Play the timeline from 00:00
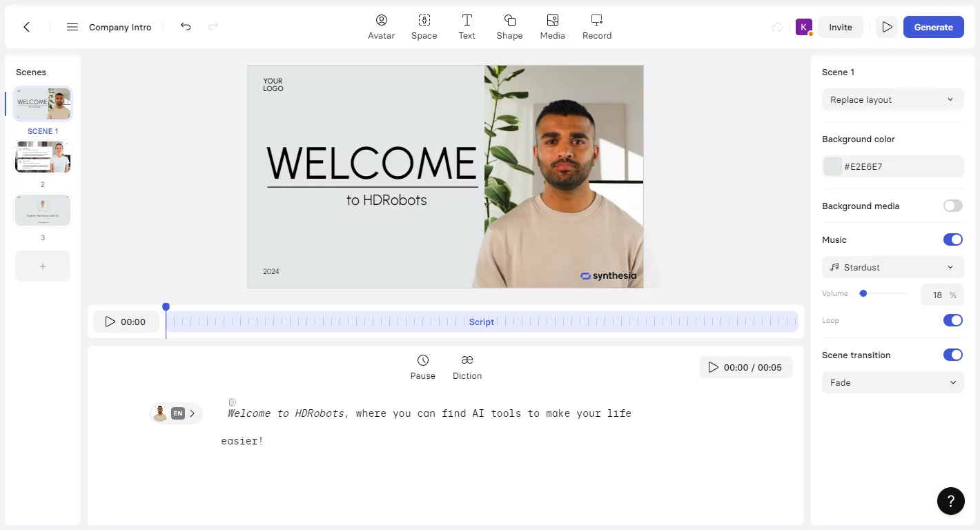This screenshot has width=980, height=530. coord(126,322)
